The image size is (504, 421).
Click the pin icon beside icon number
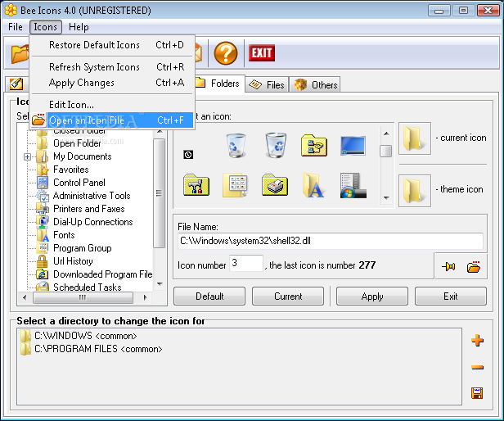pos(448,266)
